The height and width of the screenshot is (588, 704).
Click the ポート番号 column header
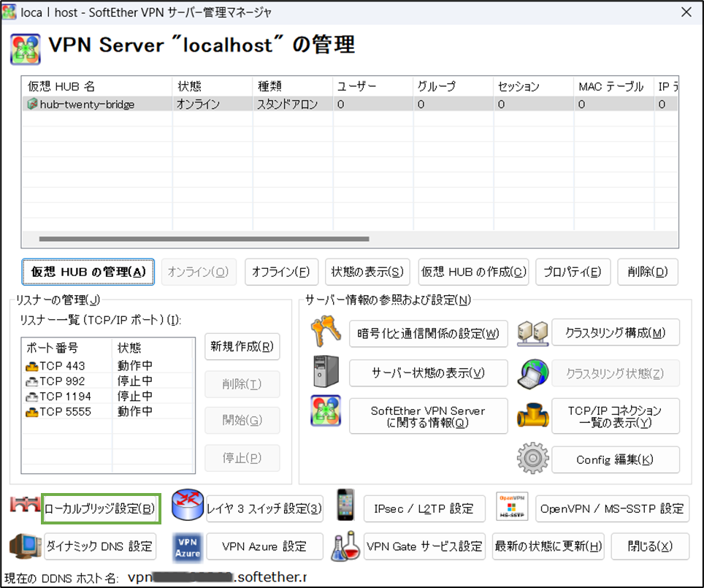click(67, 348)
